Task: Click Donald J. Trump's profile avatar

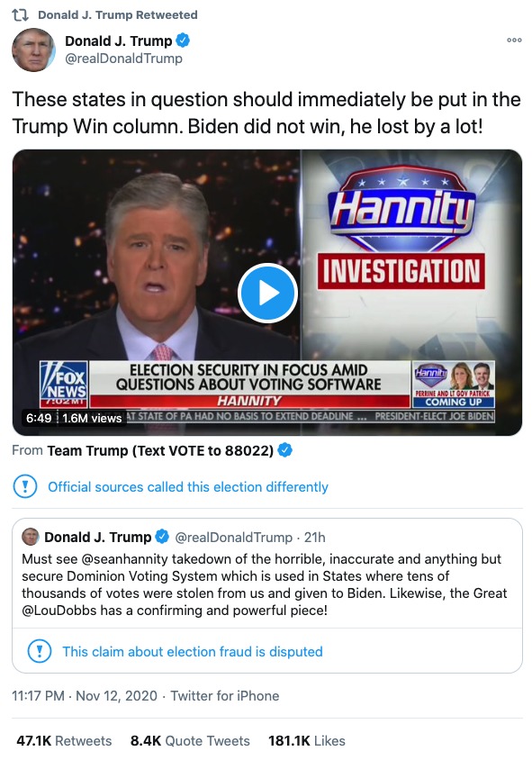Action: pyautogui.click(x=33, y=49)
